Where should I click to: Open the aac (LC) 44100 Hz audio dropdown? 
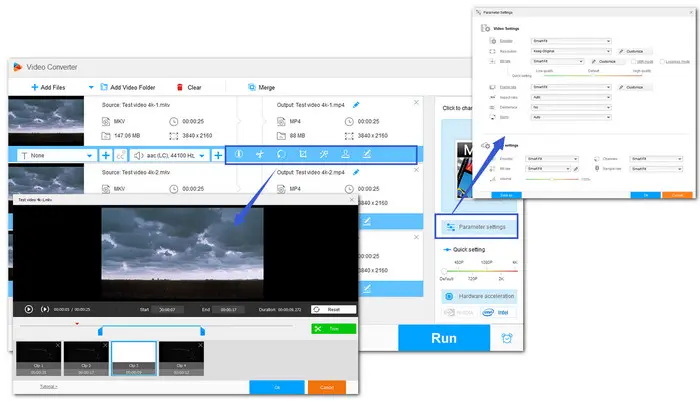click(168, 156)
